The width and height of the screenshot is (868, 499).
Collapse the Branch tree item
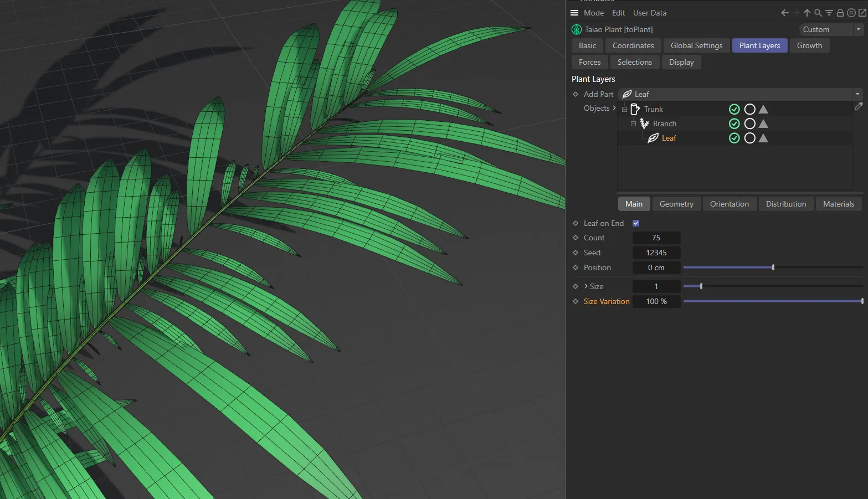point(633,124)
